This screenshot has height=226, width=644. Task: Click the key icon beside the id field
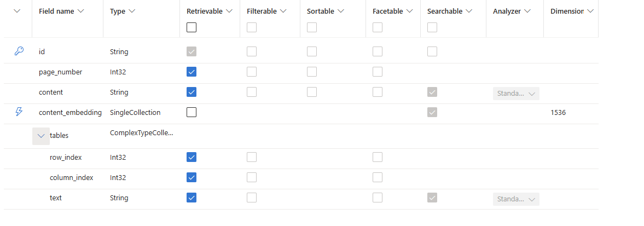pyautogui.click(x=19, y=51)
